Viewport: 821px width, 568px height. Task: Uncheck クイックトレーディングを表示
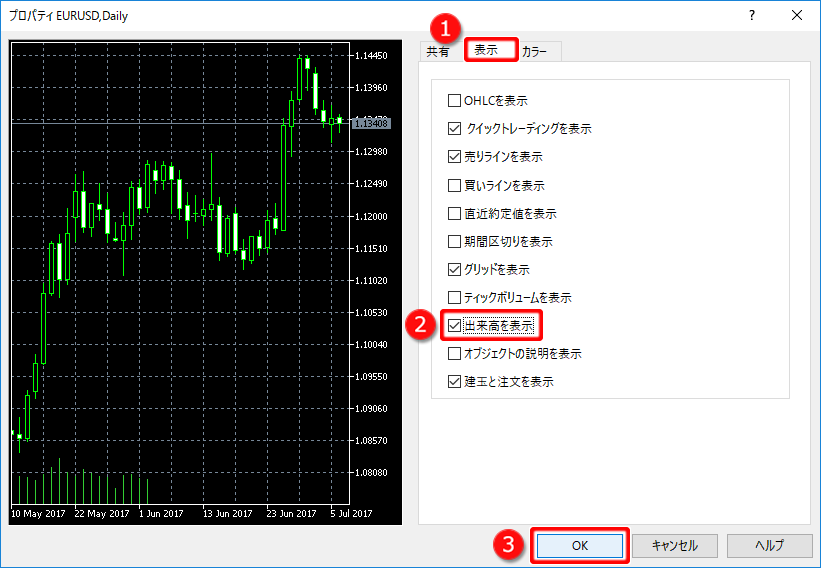pos(455,129)
